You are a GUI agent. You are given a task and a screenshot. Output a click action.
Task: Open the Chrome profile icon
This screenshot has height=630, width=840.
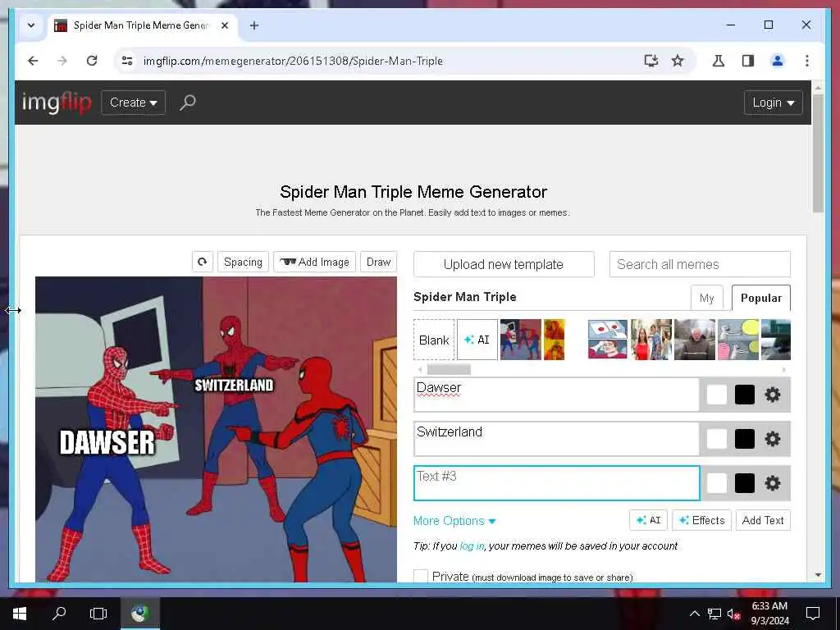(x=778, y=61)
